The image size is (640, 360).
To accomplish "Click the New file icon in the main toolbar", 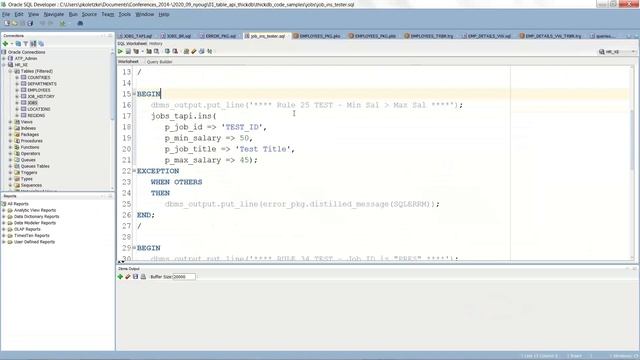I will point(7,24).
